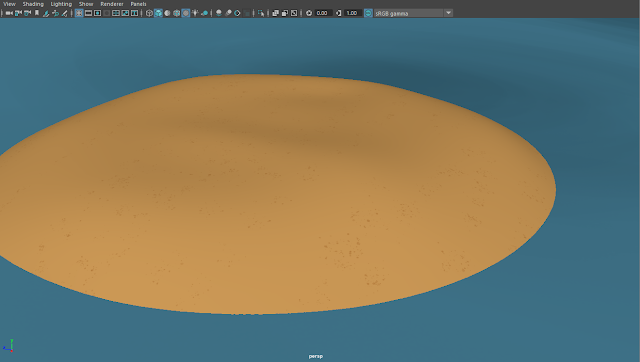Click the Select Camera icon
The height and width of the screenshot is (362, 640).
click(9, 13)
